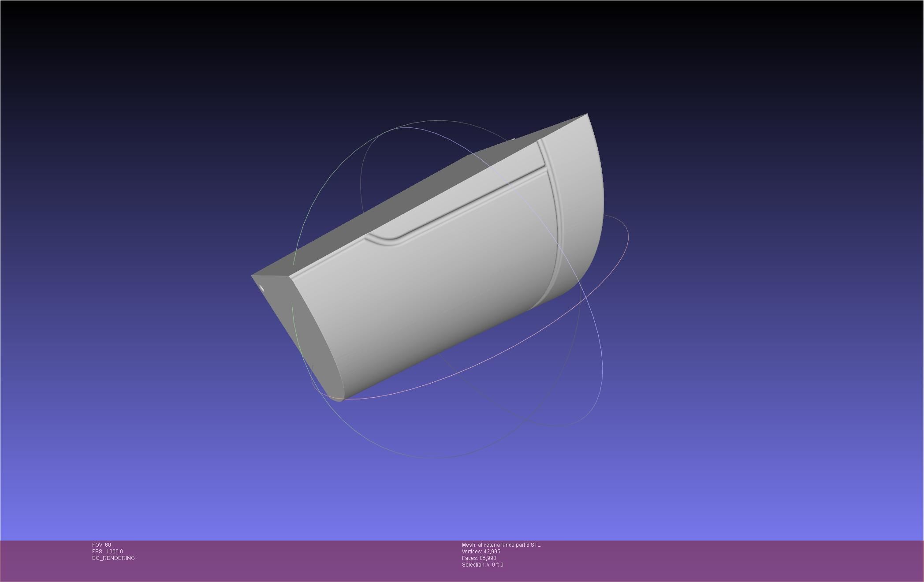Click the Vertices: 42,995 info line
The width and height of the screenshot is (924, 582).
481,552
